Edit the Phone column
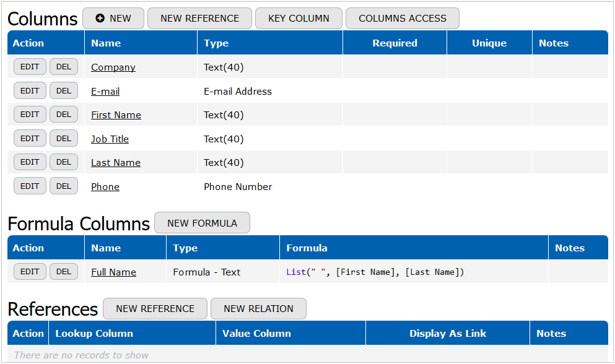This screenshot has width=615, height=364. [30, 186]
